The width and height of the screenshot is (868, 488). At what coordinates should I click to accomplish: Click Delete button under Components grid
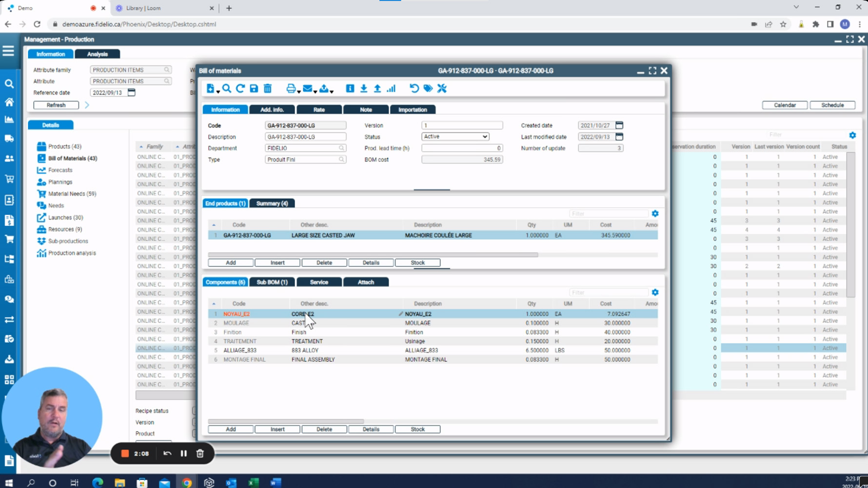click(324, 429)
